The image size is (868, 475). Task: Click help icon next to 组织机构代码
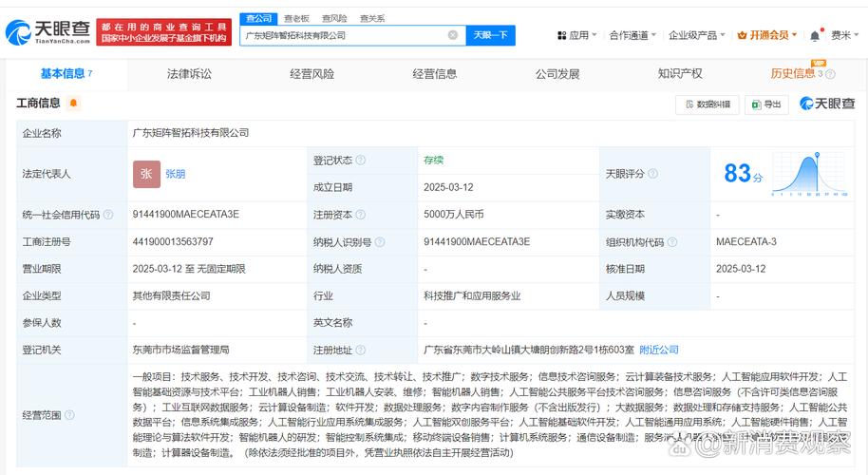point(672,242)
